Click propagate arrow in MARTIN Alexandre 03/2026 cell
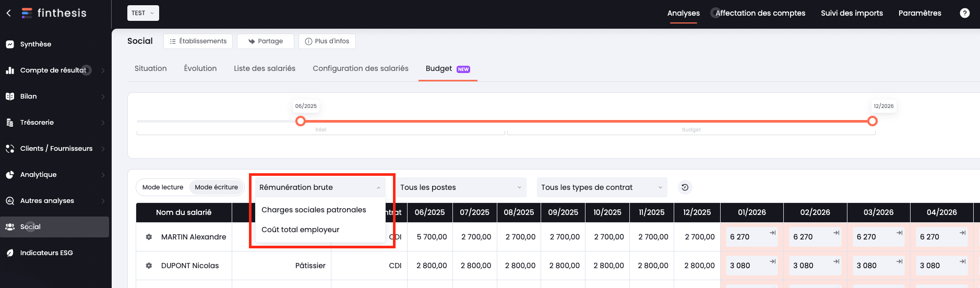 coord(899,233)
